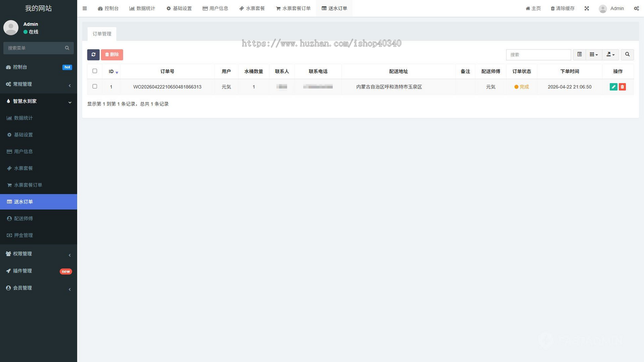Viewport: 644px width, 362px height.
Task: Click the new badge beside 插件管理
Action: coord(65,271)
